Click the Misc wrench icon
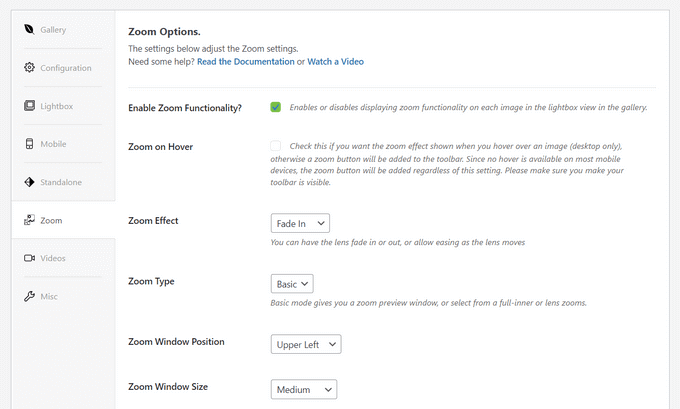The height and width of the screenshot is (409, 680). tap(29, 296)
